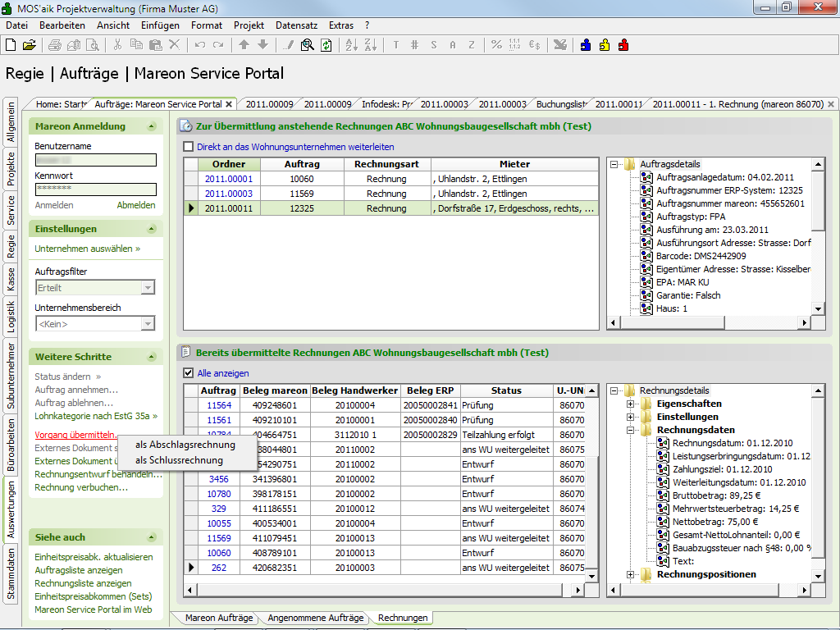Image resolution: width=840 pixels, height=630 pixels.
Task: Collapse the Rechnungsdaten tree folder
Action: coord(630,430)
